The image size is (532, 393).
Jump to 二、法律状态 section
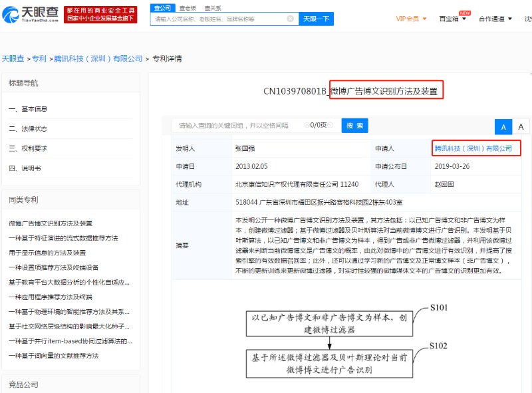coord(28,128)
